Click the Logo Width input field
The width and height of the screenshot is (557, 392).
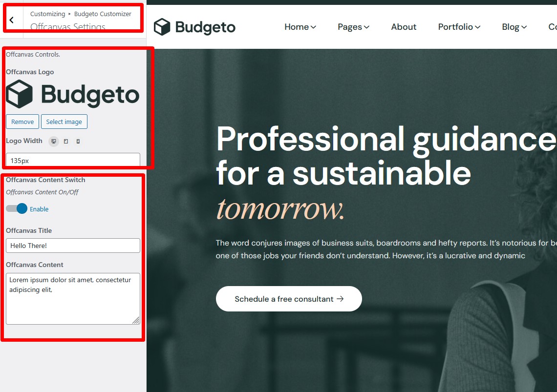(x=73, y=160)
